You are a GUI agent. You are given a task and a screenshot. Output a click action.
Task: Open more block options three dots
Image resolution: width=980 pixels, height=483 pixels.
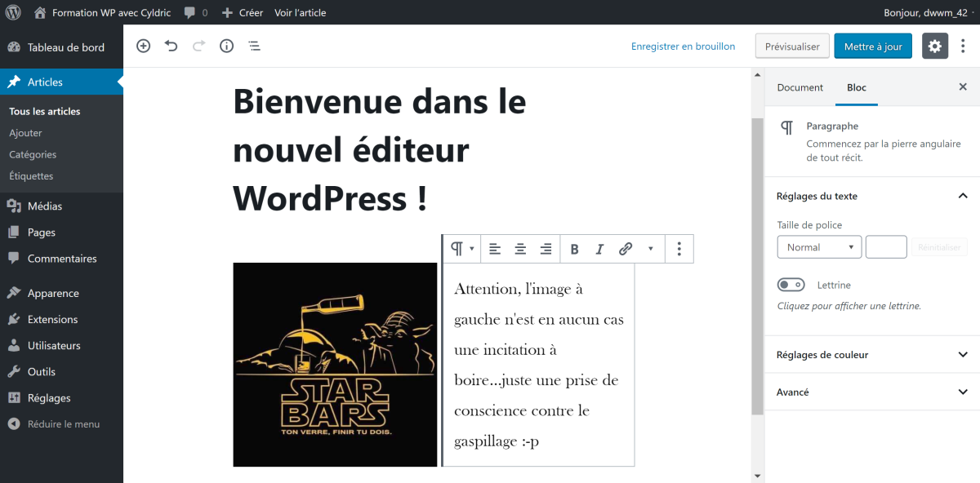679,249
